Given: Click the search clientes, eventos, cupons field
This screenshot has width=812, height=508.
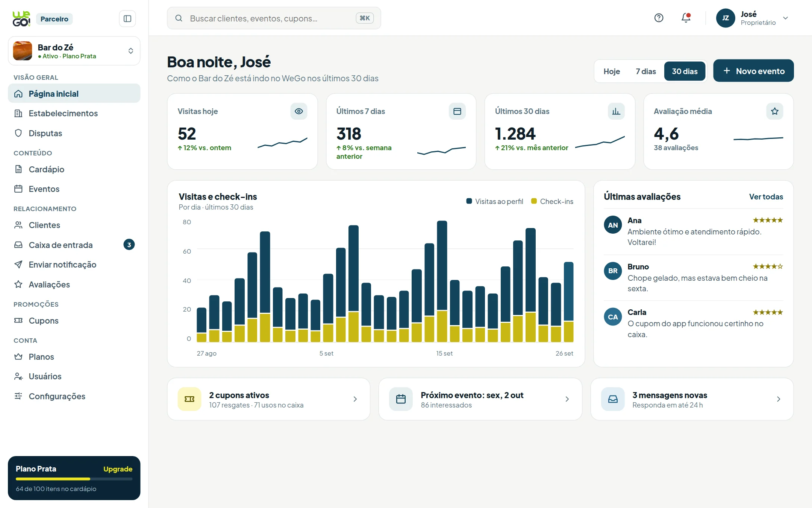Looking at the screenshot, I should click(274, 18).
